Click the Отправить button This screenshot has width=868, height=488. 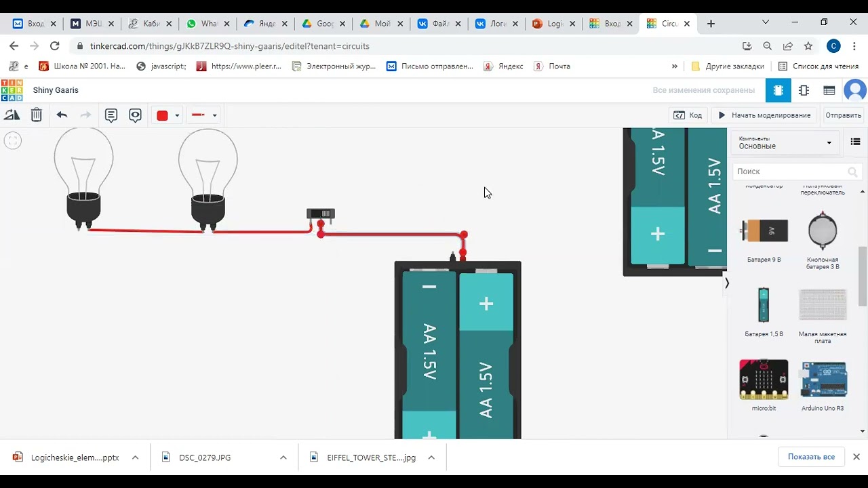(x=843, y=115)
